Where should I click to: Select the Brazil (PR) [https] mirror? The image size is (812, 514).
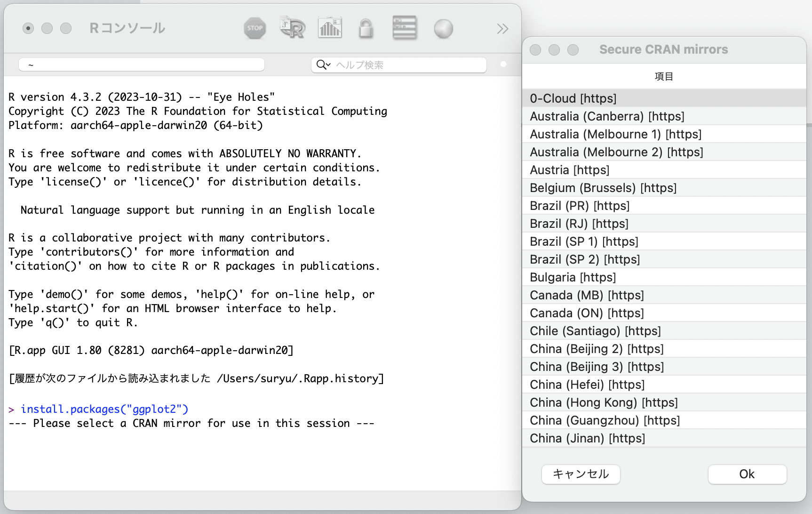(664, 205)
